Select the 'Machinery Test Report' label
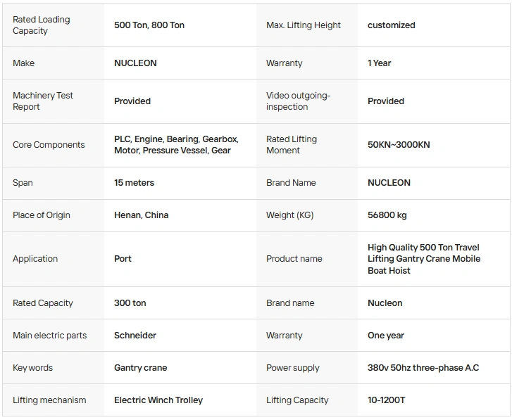Image resolution: width=512 pixels, height=420 pixels. 43,101
